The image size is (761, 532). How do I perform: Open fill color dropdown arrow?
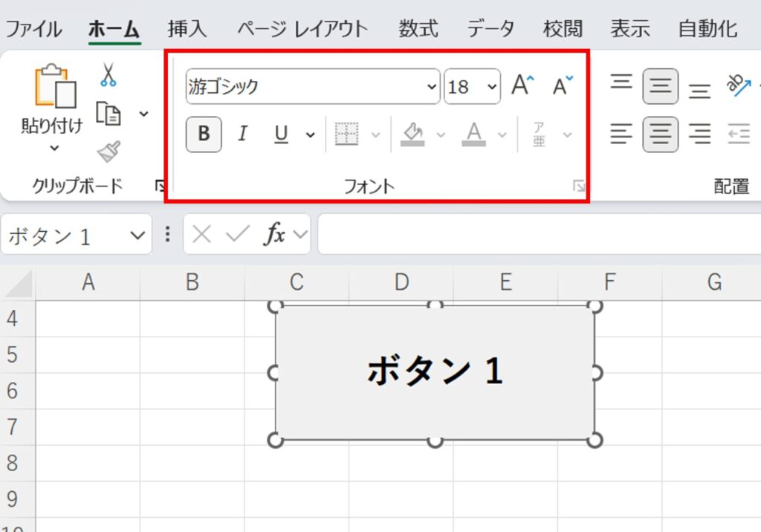click(x=441, y=135)
